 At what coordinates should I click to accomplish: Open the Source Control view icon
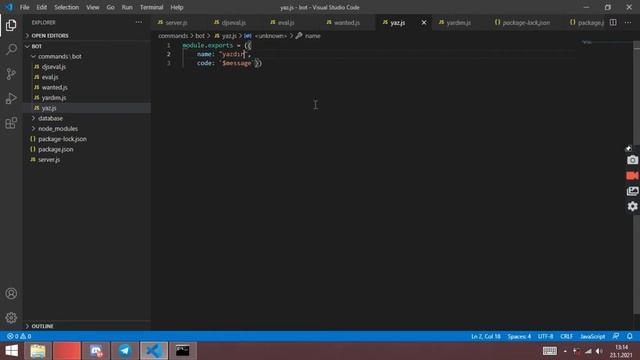(x=11, y=74)
